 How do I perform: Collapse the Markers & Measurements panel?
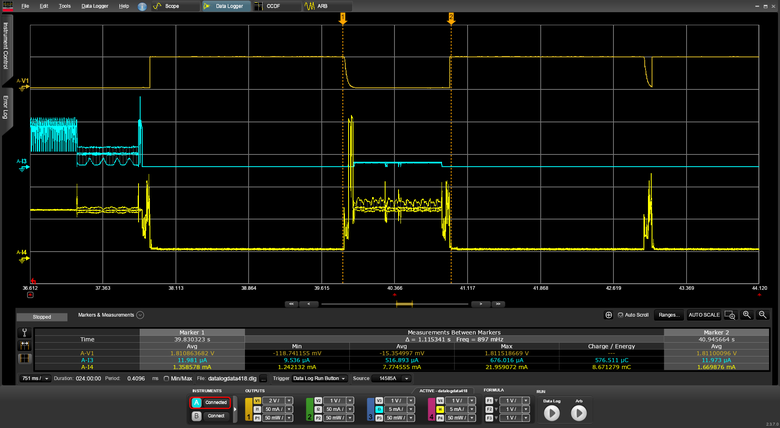[x=140, y=315]
